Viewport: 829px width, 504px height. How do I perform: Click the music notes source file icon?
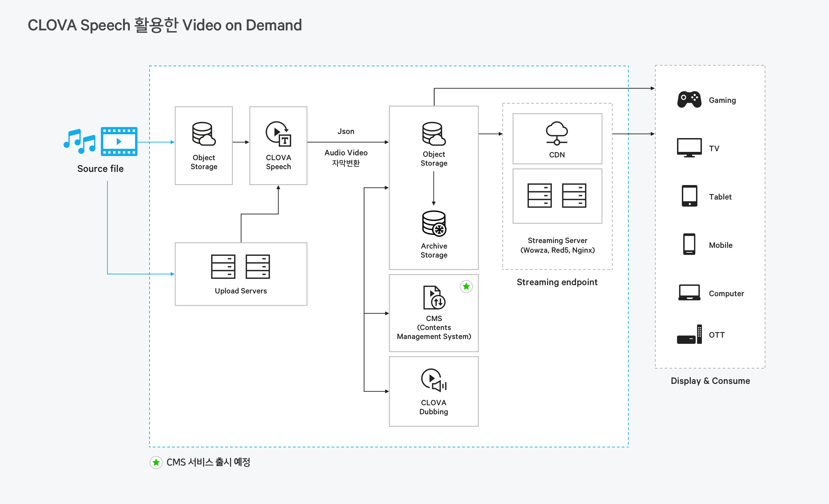(80, 141)
